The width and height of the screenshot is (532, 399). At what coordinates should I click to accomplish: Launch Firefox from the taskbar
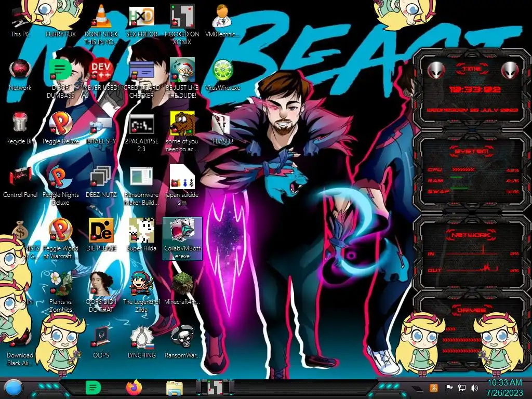(134, 388)
